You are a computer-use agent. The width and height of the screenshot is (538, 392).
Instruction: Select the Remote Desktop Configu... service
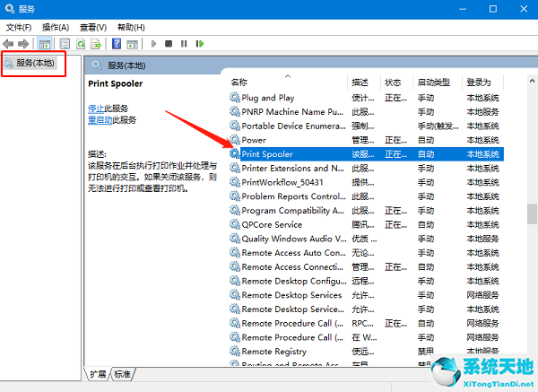294,281
